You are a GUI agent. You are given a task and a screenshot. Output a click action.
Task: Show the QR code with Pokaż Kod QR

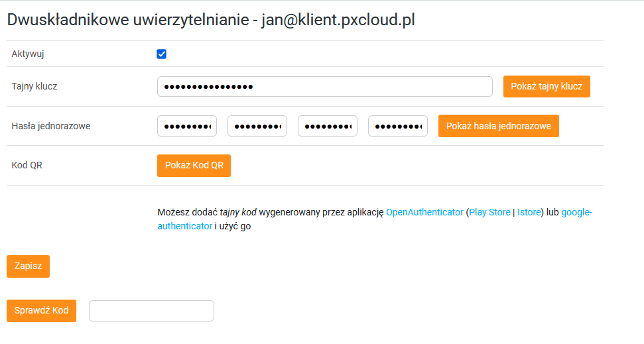(x=194, y=166)
